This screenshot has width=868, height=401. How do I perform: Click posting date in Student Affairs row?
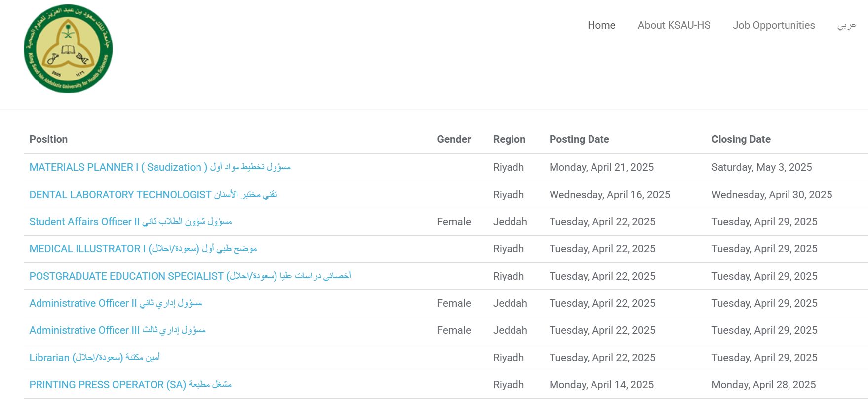point(602,222)
